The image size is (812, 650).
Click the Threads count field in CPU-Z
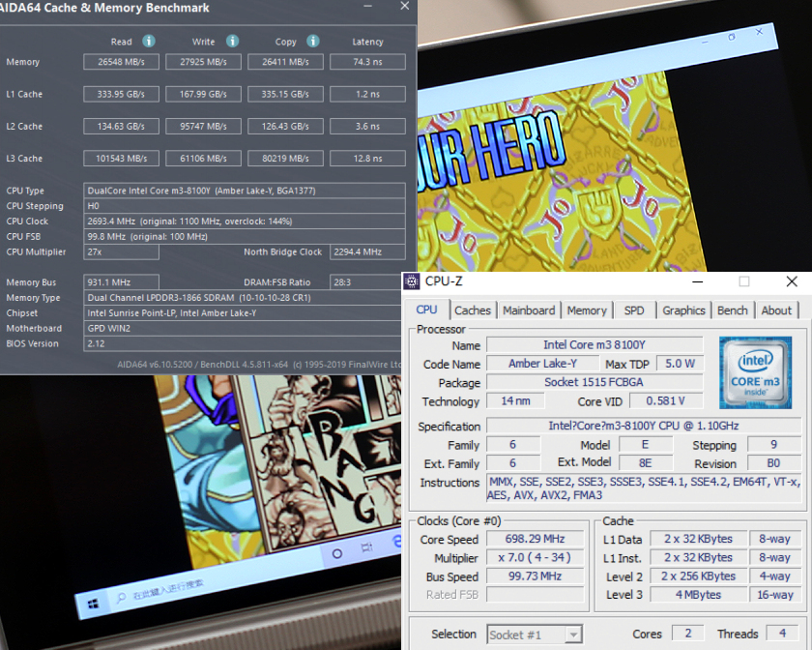pos(782,634)
